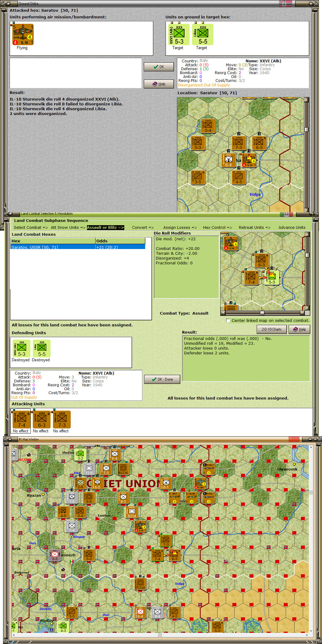Select the XXVI (Alb) target unit counter

pos(179,35)
